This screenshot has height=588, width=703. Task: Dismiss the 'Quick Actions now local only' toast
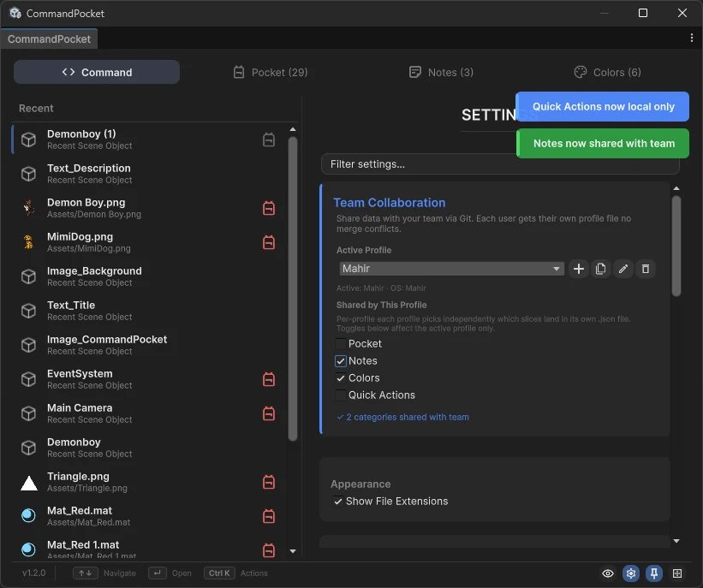tap(602, 107)
